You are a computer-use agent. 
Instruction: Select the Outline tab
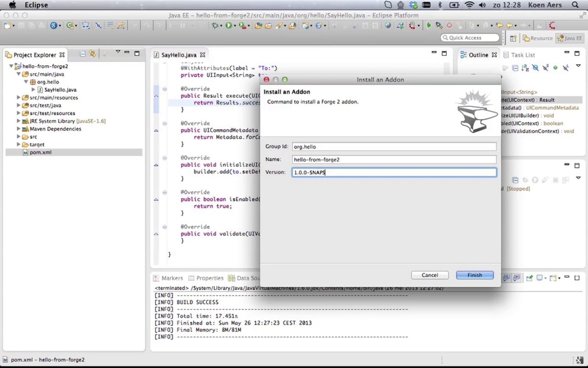(x=478, y=55)
